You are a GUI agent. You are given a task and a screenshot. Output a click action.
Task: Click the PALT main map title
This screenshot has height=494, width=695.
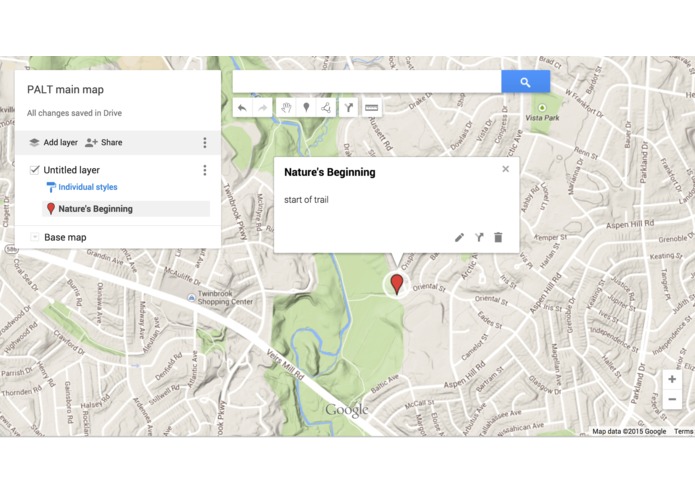(x=66, y=89)
